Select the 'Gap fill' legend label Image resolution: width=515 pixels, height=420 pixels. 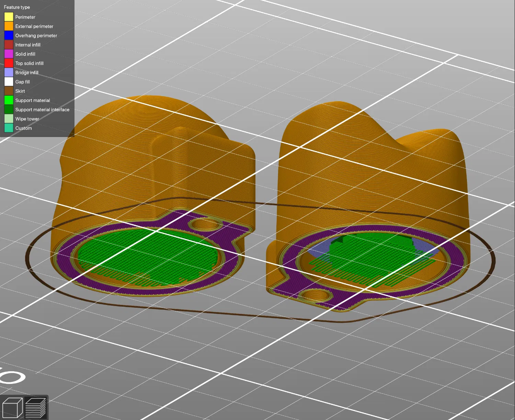pos(22,82)
